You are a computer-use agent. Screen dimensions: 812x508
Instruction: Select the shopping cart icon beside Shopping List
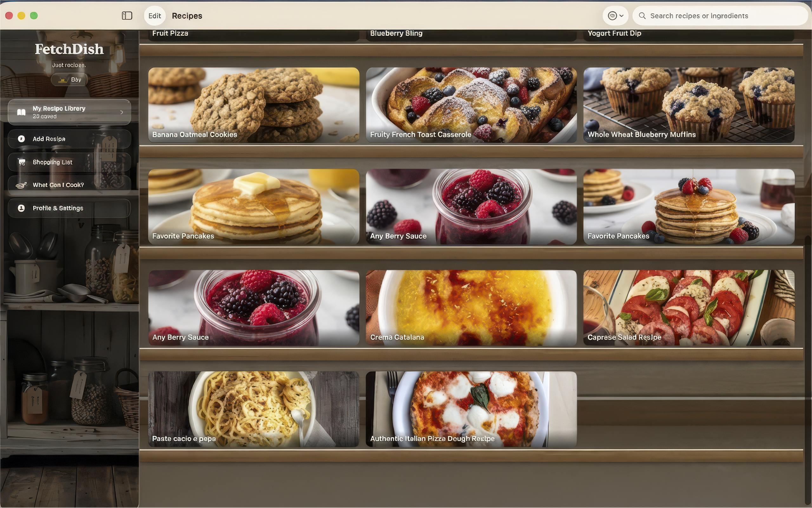coord(22,162)
